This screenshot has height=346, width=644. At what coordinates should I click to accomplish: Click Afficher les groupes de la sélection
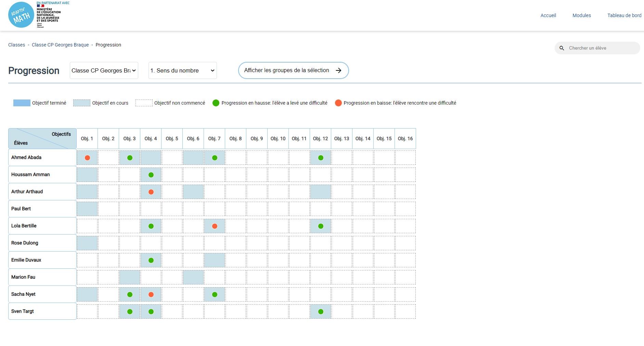[x=293, y=70]
